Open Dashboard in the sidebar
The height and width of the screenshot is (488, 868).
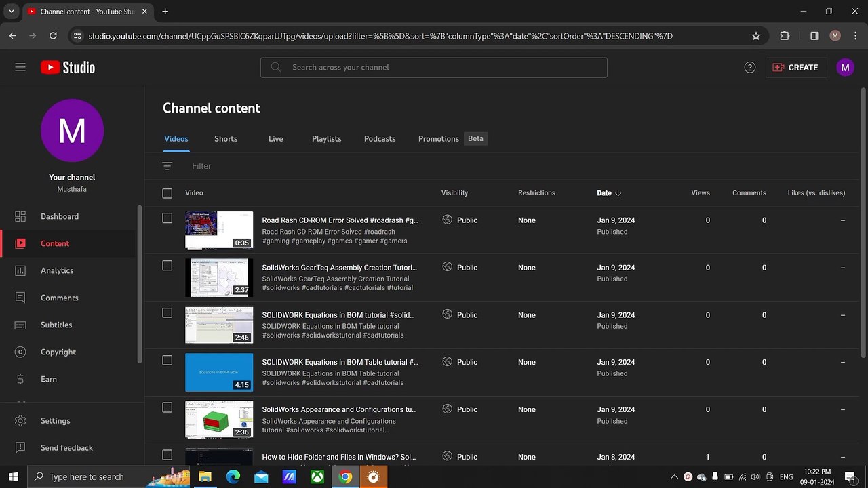[68, 216]
